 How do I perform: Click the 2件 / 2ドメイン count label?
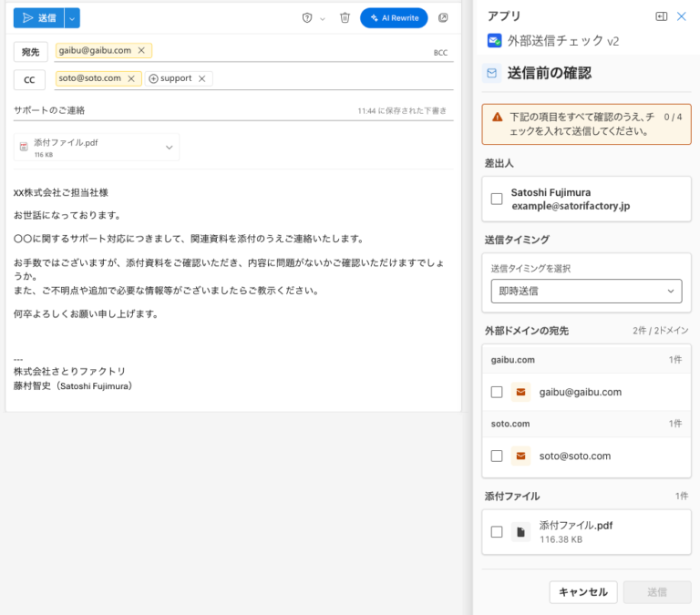(660, 330)
